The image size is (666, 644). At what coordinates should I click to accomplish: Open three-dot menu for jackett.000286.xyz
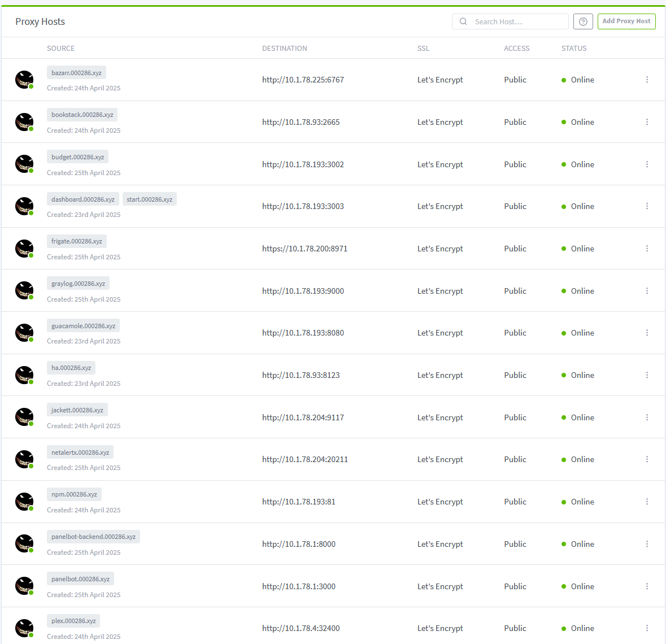pos(647,417)
